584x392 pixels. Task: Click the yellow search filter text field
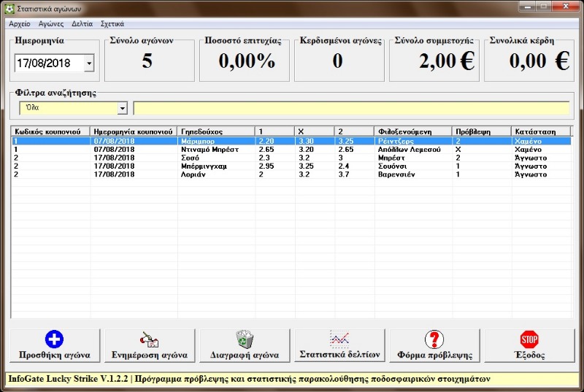[350, 108]
